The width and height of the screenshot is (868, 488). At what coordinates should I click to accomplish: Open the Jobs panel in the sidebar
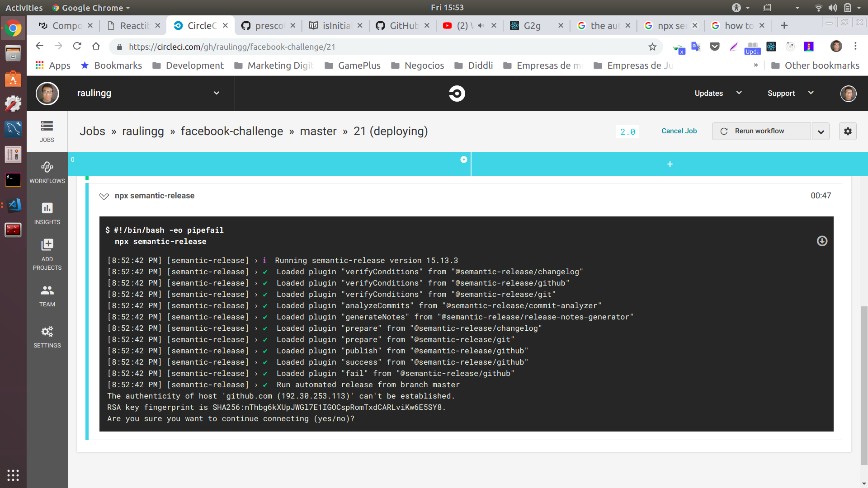tap(47, 131)
